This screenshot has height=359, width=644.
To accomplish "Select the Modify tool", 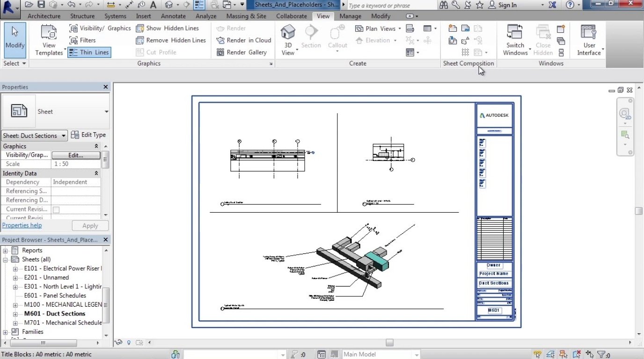I will point(15,40).
